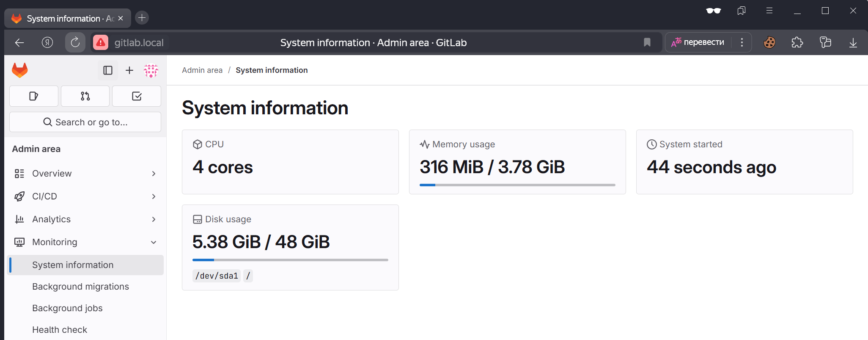This screenshot has height=340, width=868.
Task: Open assigned issues icon button
Action: point(34,96)
